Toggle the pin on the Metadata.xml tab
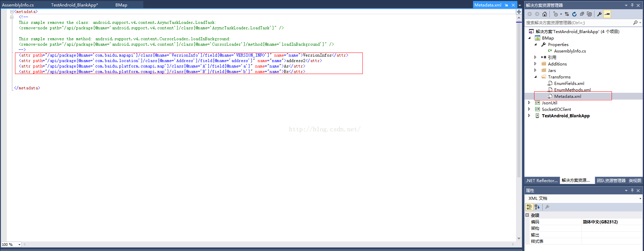This screenshot has height=251, width=644. coord(506,5)
